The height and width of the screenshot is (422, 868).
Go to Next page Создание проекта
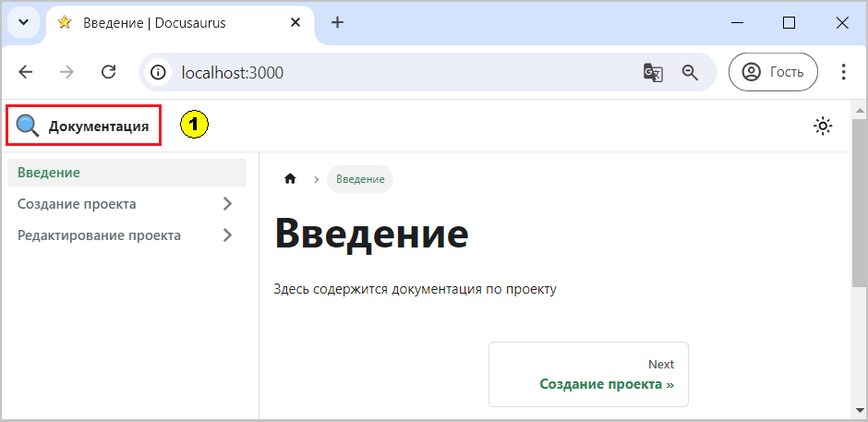588,374
